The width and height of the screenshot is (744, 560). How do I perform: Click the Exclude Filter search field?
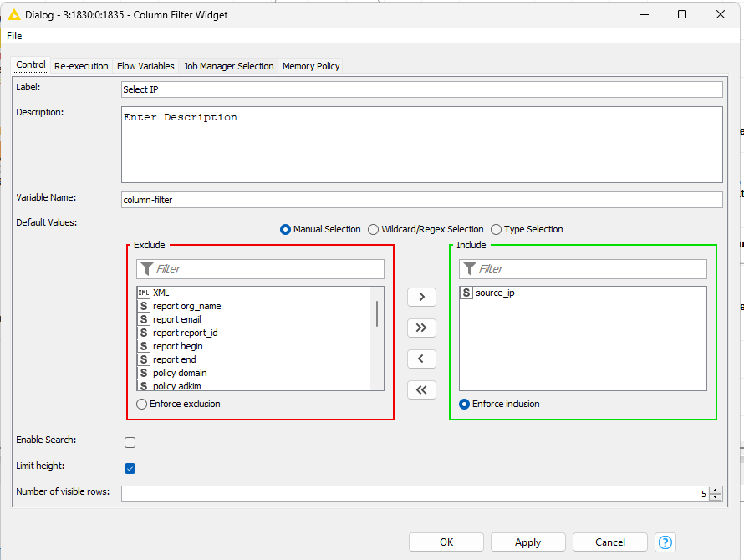click(260, 269)
